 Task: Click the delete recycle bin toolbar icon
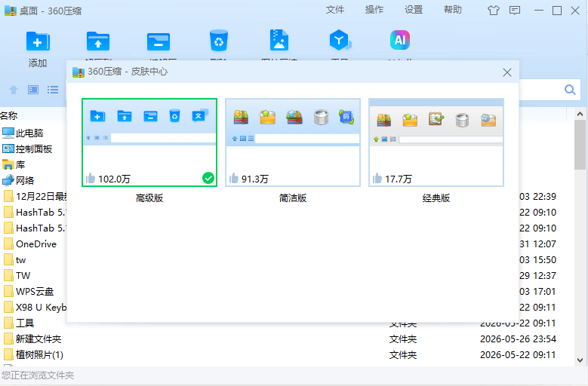pos(219,41)
